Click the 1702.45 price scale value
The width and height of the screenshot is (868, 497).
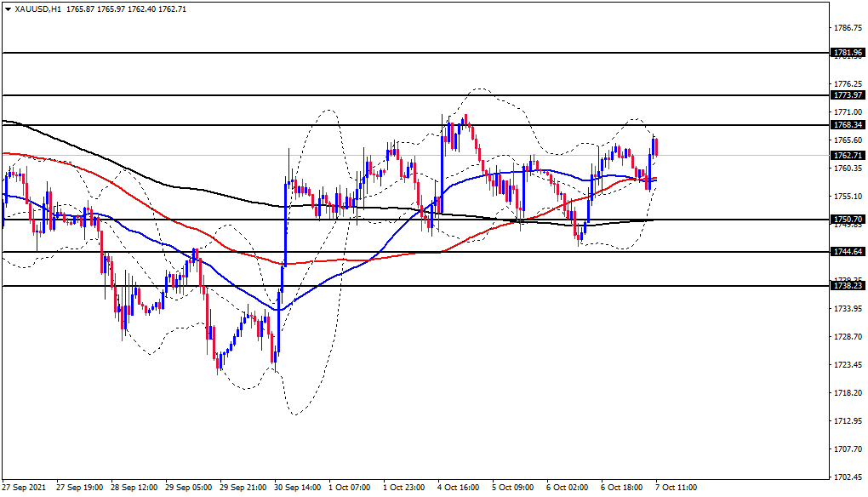click(848, 477)
